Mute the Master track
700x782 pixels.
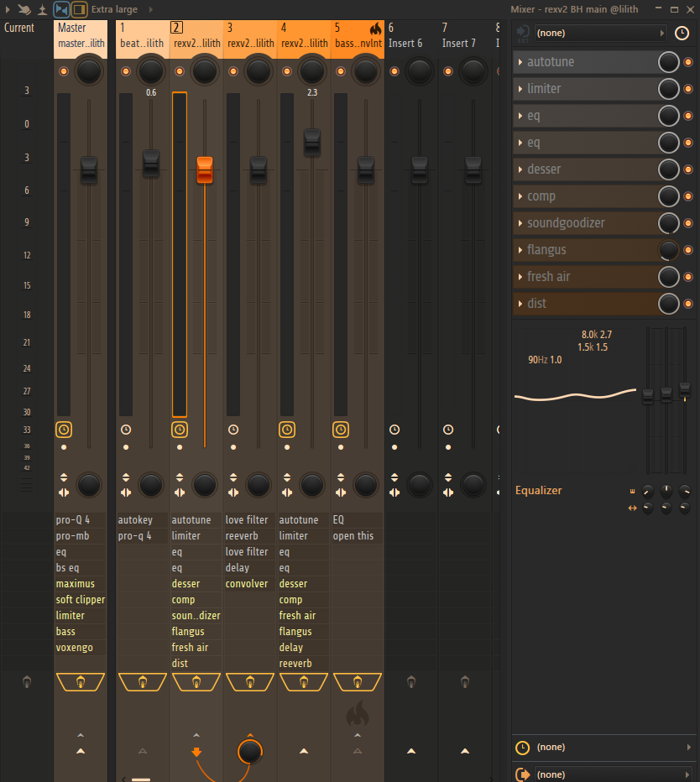pos(64,71)
